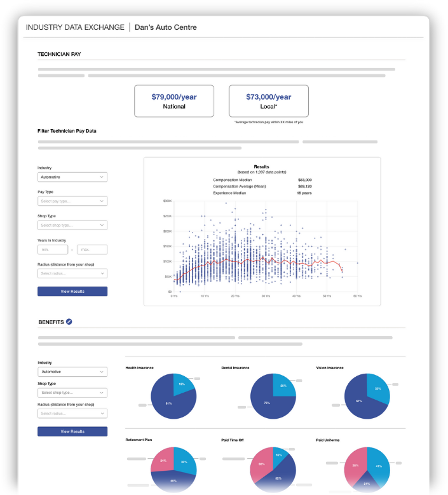This screenshot has width=448, height=495.
Task: Open the Technician Pay Industry dropdown
Action: [x=72, y=177]
